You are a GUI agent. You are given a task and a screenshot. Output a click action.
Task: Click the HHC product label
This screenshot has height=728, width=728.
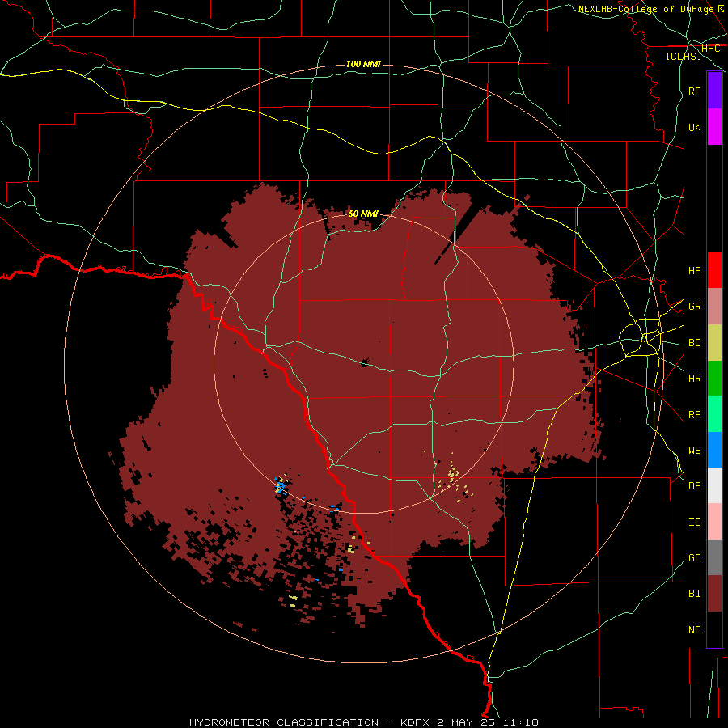pos(710,49)
